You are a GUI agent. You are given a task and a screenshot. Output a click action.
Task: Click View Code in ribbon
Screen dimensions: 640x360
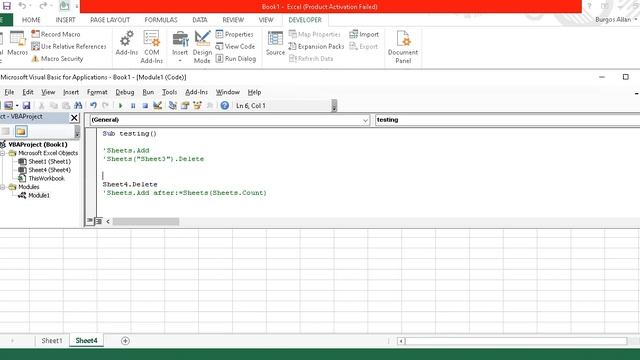coord(235,47)
